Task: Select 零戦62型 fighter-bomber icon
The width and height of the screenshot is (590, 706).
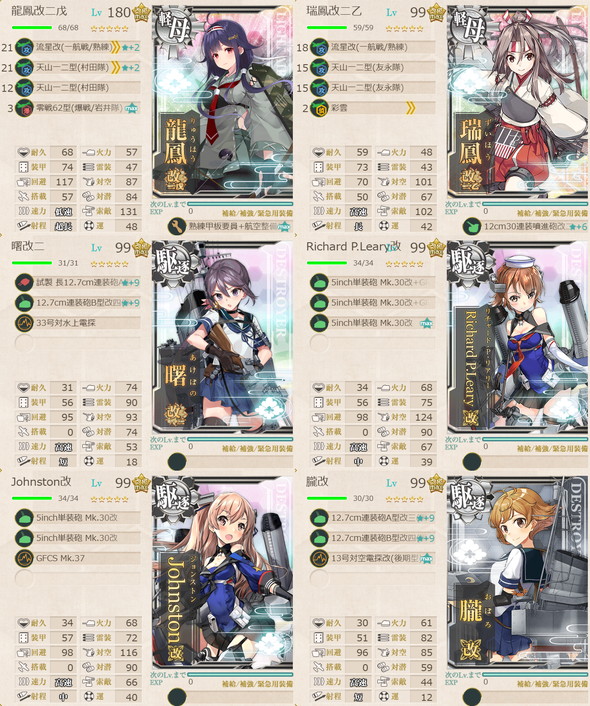Action: coord(24,108)
